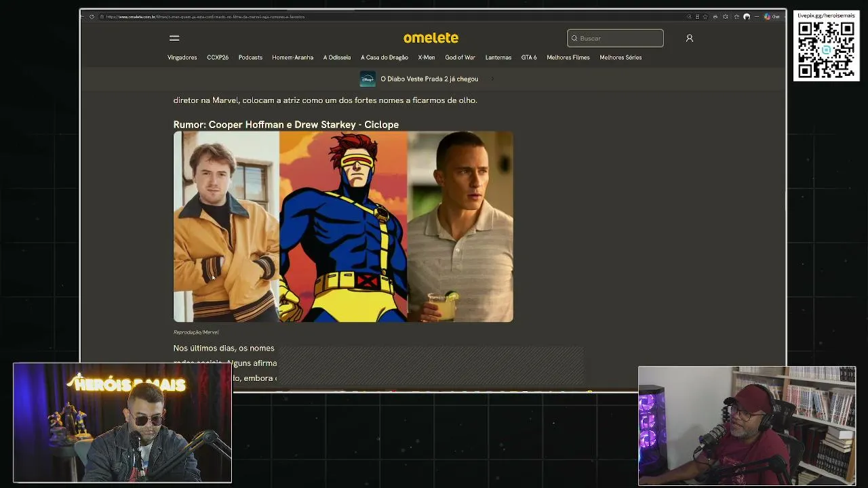Click the star favorites icon in browser toolbar
The image size is (868, 488).
pos(705,17)
